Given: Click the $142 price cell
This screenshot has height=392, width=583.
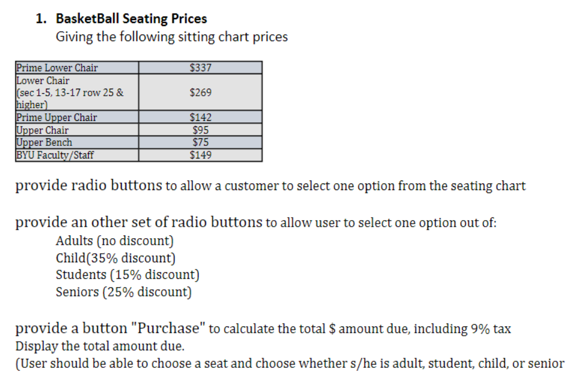Looking at the screenshot, I should point(201,117).
